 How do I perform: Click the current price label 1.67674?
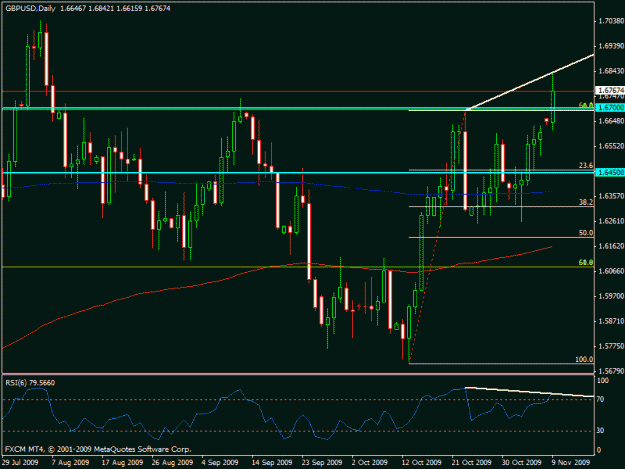click(x=610, y=90)
